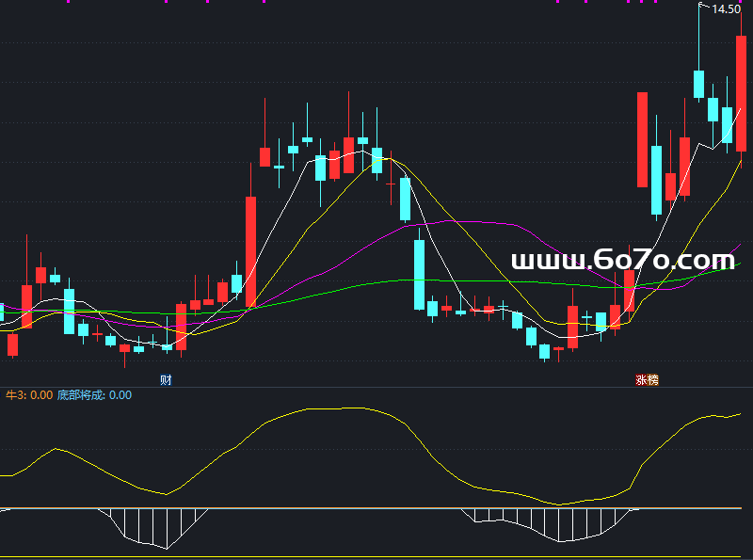Click the 财 event marker

click(166, 380)
